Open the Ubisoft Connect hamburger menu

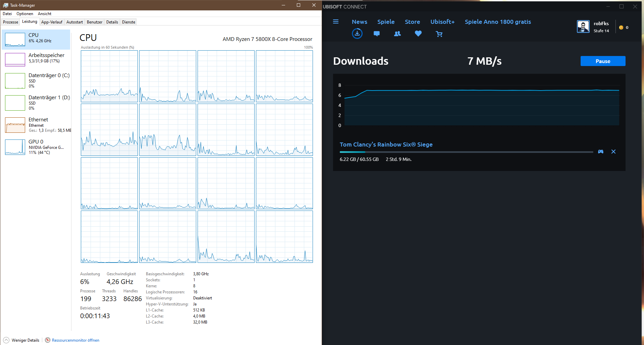pos(335,22)
